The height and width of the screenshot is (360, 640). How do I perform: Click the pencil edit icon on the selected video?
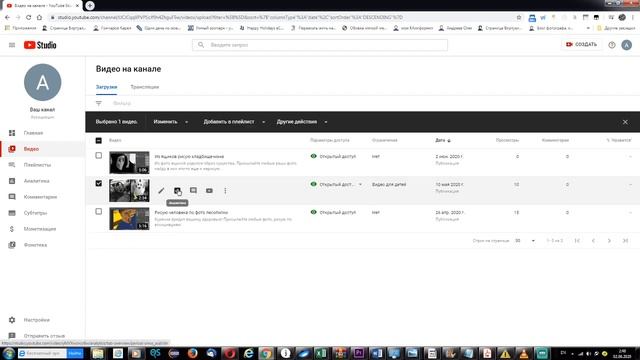point(161,191)
